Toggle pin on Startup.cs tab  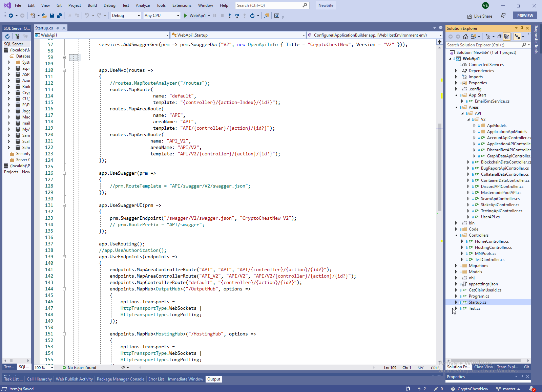point(58,28)
